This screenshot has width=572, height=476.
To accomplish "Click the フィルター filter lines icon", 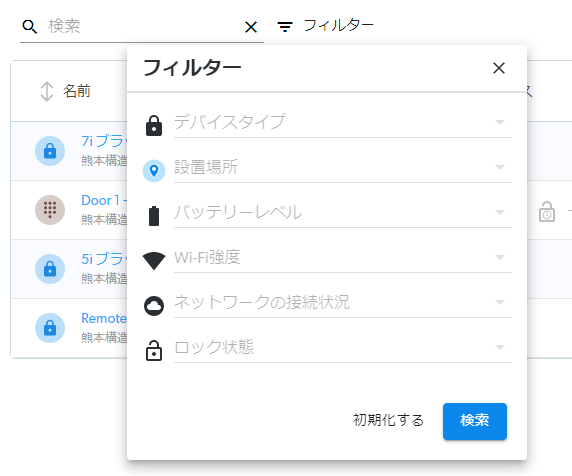I will [x=285, y=27].
